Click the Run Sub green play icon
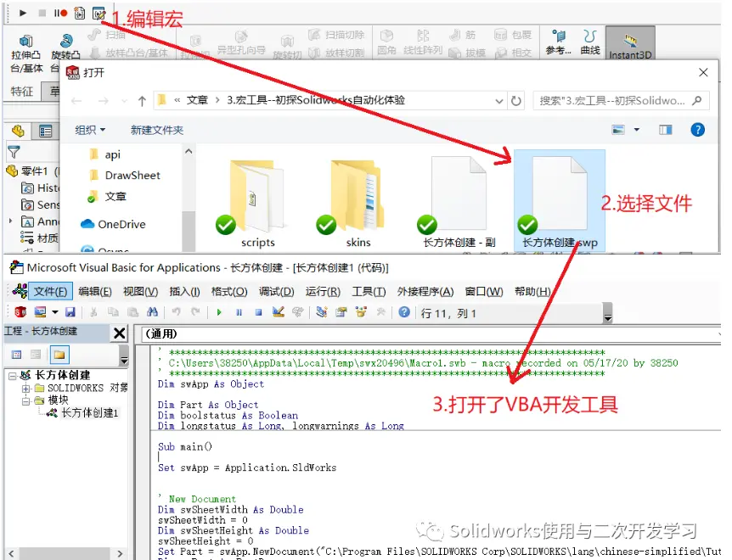The height and width of the screenshot is (560, 732). coord(219,312)
